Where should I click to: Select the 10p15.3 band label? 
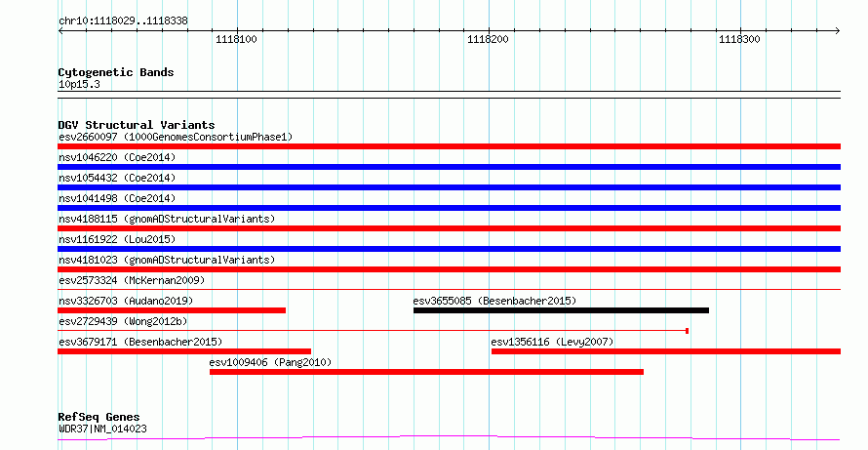coord(79,85)
